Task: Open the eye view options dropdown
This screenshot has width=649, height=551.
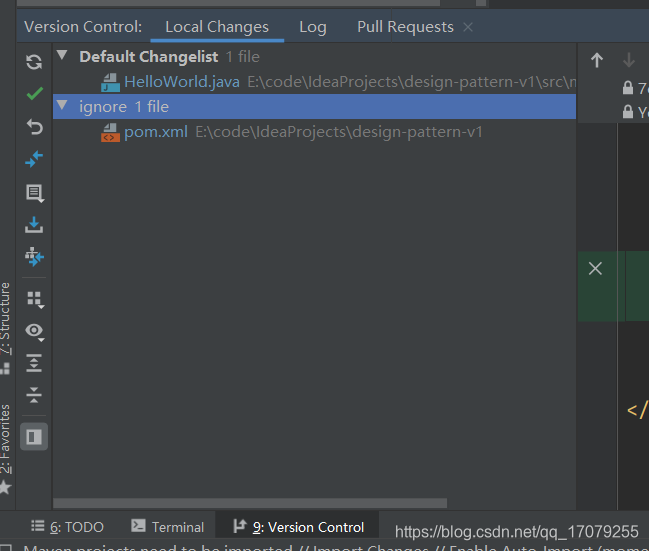Action: [35, 331]
